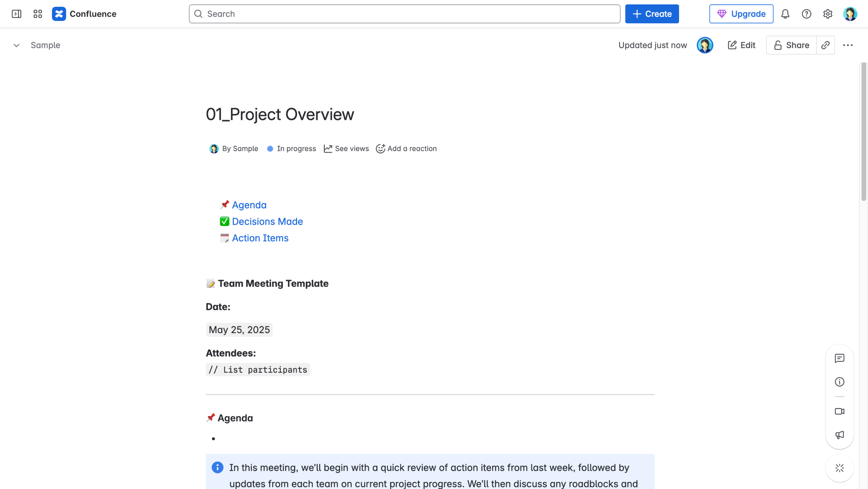
Task: Change the In progress page status
Action: [x=292, y=148]
